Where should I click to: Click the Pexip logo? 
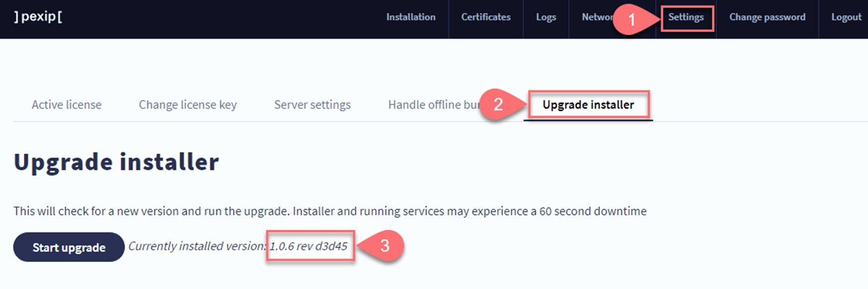coord(38,16)
